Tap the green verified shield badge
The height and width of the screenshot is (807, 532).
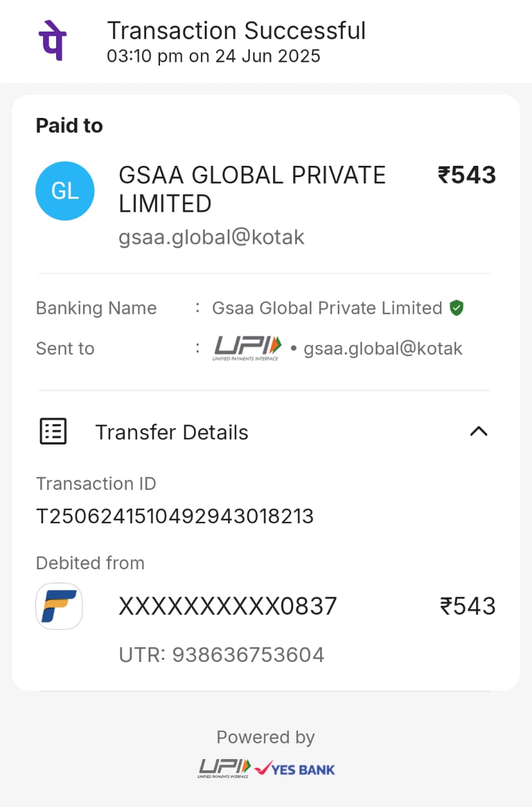456,308
